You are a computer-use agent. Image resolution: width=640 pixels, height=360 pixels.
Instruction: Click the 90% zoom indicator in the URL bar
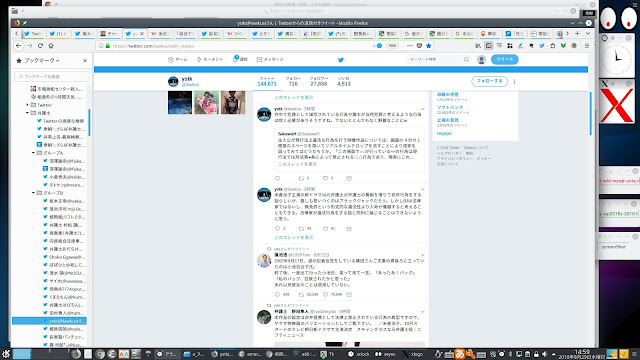392,46
